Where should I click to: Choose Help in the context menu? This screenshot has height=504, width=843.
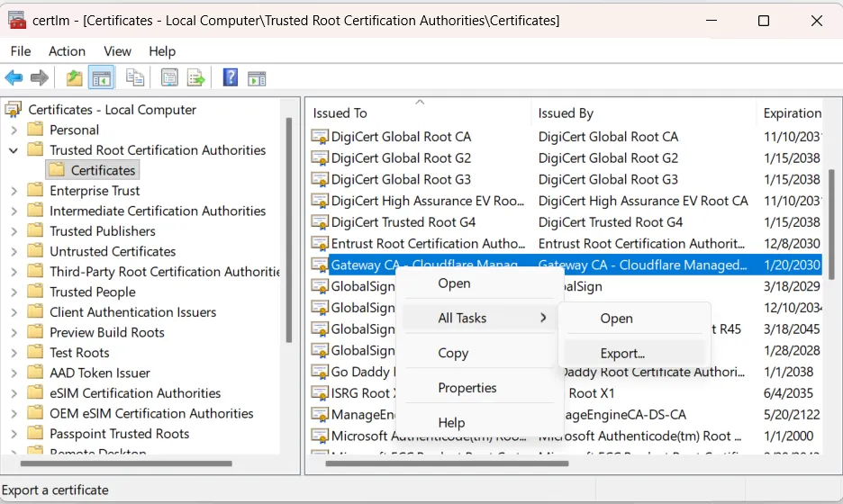(478, 423)
